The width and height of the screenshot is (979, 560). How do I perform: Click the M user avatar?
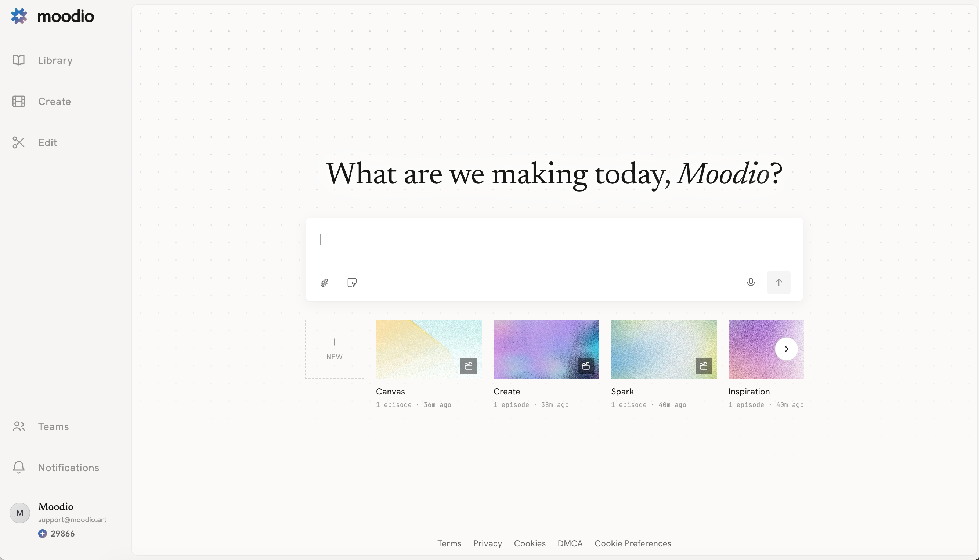[19, 513]
